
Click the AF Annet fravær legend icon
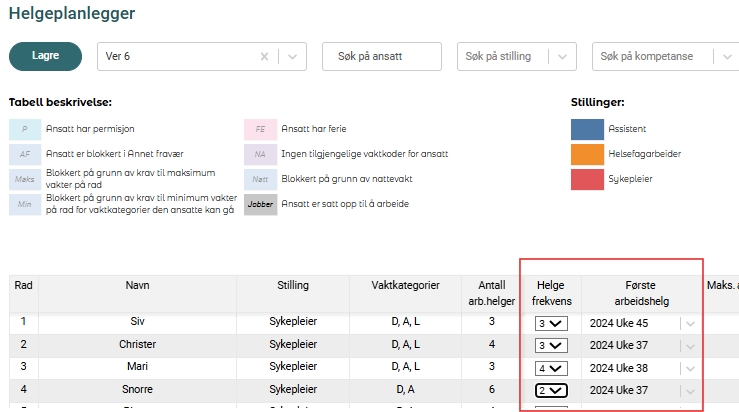tap(25, 154)
